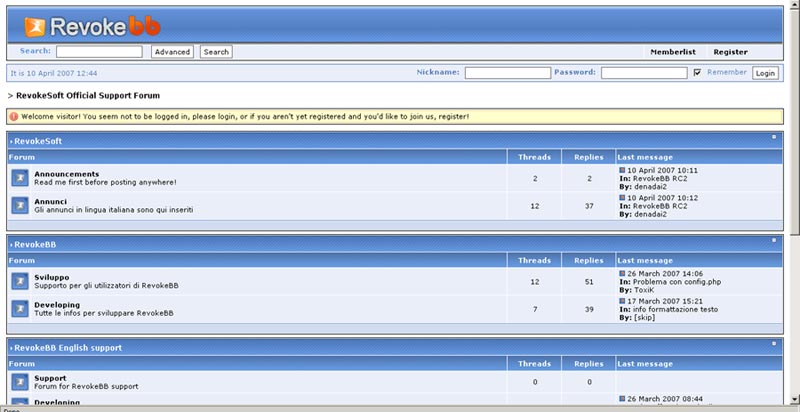The image size is (800, 412).
Task: Click last message icon for Sviluppo row
Action: 622,273
